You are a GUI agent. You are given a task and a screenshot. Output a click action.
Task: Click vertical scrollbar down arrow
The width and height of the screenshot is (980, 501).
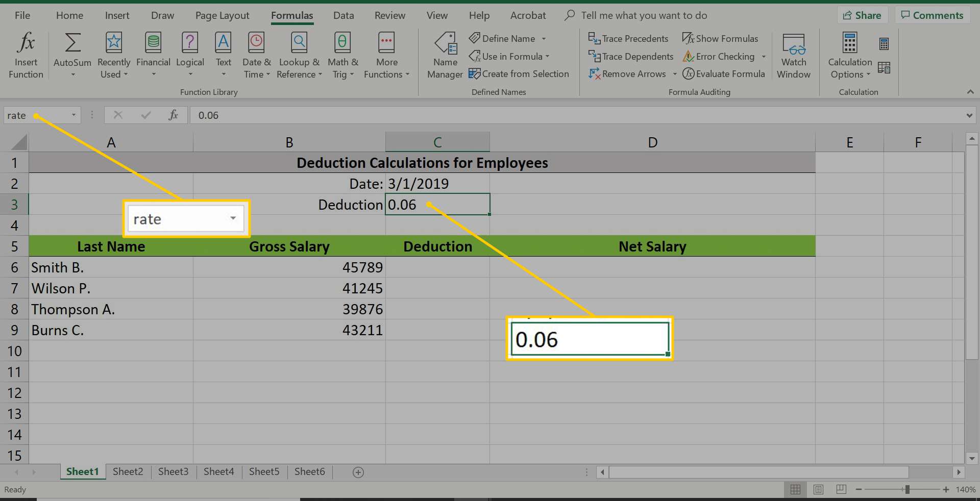tap(972, 458)
